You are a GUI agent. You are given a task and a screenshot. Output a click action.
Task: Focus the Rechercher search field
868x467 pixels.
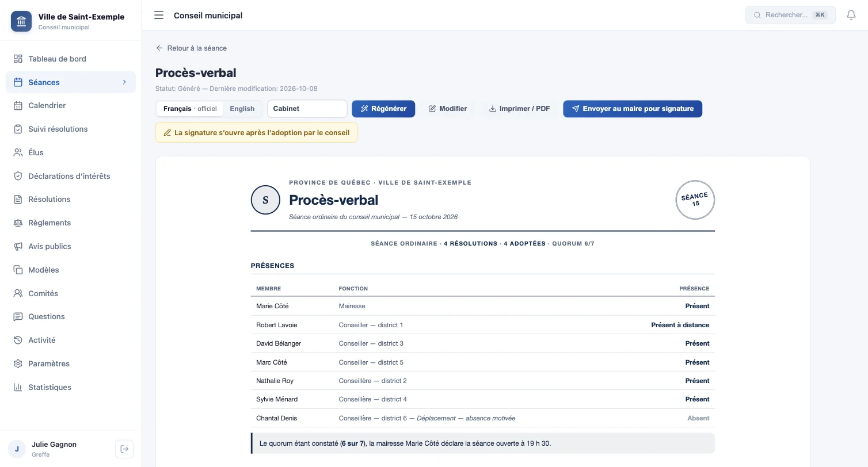tap(790, 15)
